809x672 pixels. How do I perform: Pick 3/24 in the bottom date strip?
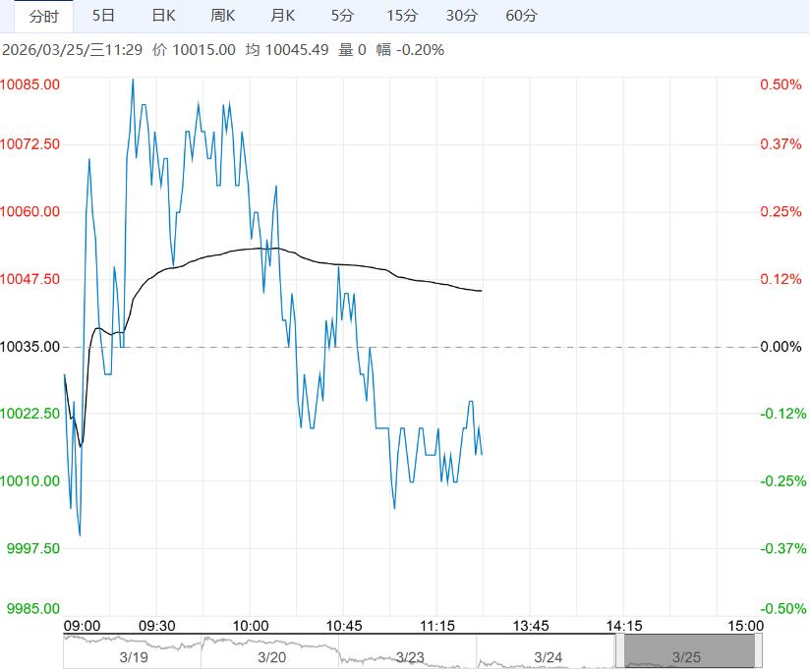tap(548, 655)
